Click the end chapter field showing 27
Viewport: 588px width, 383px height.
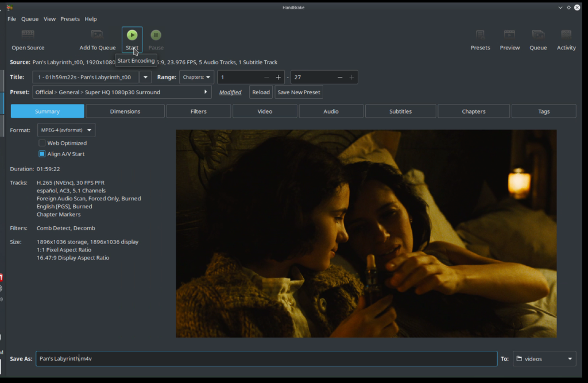(312, 78)
